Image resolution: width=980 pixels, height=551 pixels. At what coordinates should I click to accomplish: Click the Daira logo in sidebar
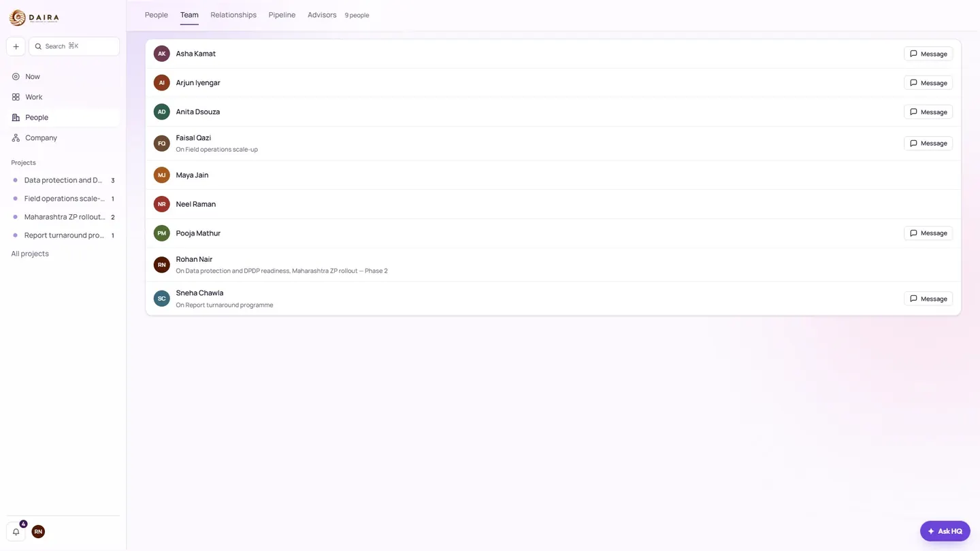(34, 18)
